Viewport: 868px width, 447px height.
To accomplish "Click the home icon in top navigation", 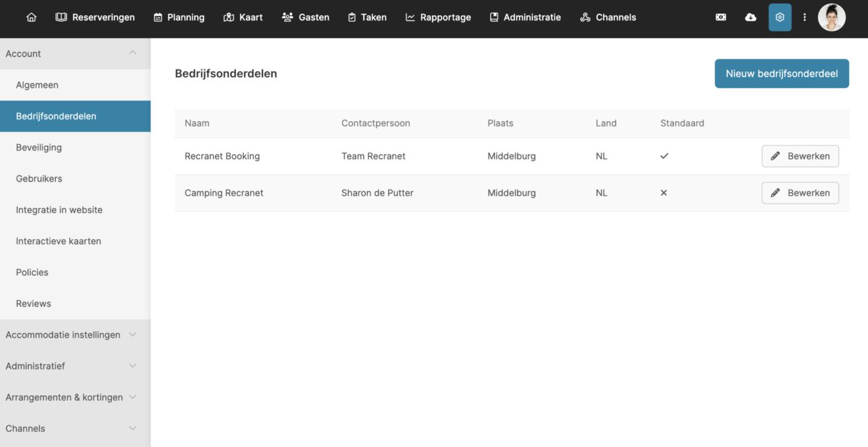I will tap(31, 17).
